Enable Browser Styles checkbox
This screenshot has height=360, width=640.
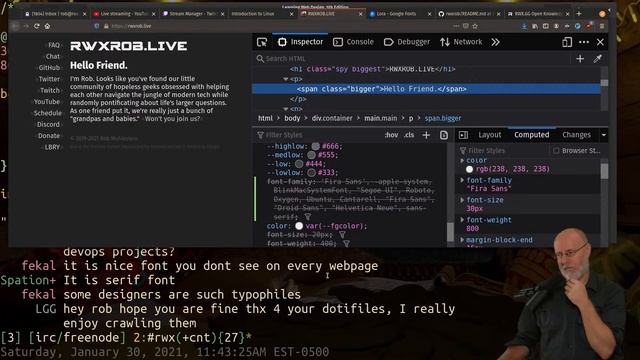point(556,151)
